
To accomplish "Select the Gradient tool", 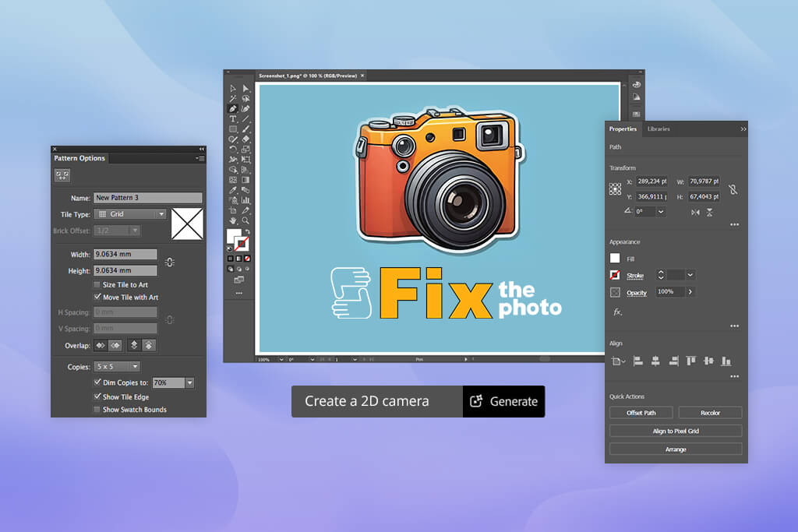I will (245, 179).
